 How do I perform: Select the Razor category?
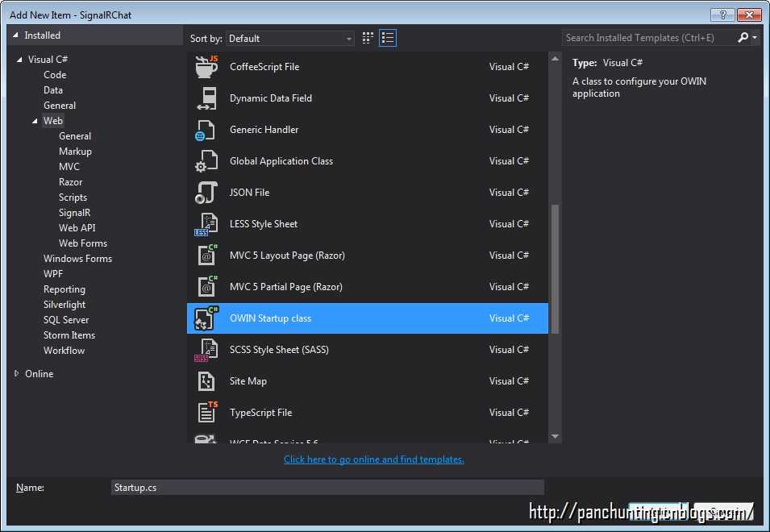click(70, 182)
